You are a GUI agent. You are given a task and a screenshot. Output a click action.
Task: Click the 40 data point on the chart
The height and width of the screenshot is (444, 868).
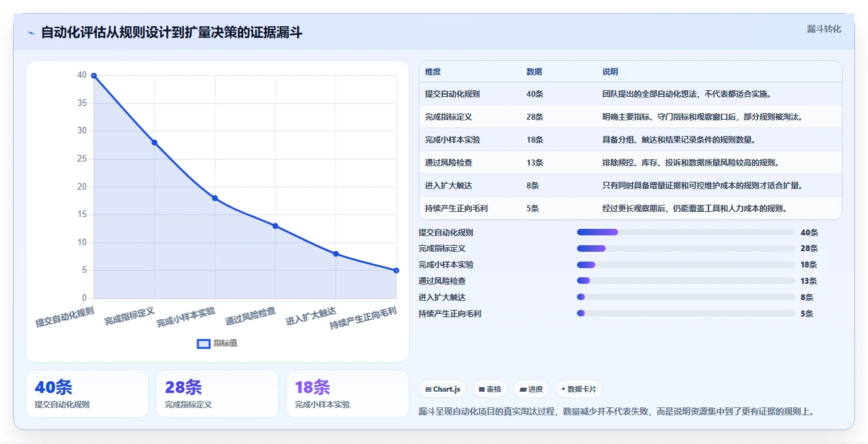point(94,76)
